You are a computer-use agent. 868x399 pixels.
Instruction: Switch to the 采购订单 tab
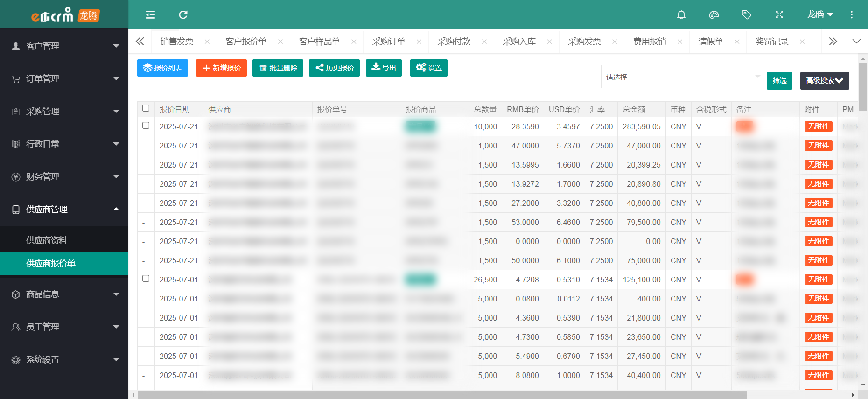pyautogui.click(x=389, y=42)
